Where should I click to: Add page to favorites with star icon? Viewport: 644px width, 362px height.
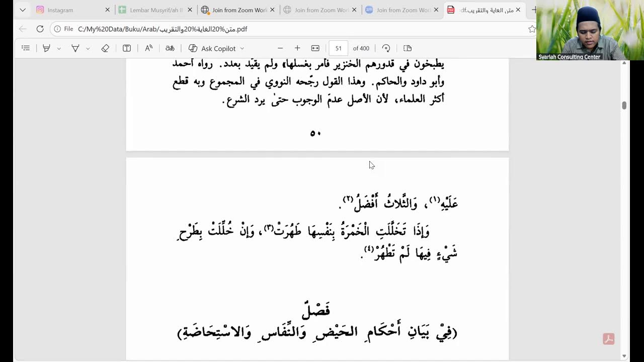[x=532, y=29]
